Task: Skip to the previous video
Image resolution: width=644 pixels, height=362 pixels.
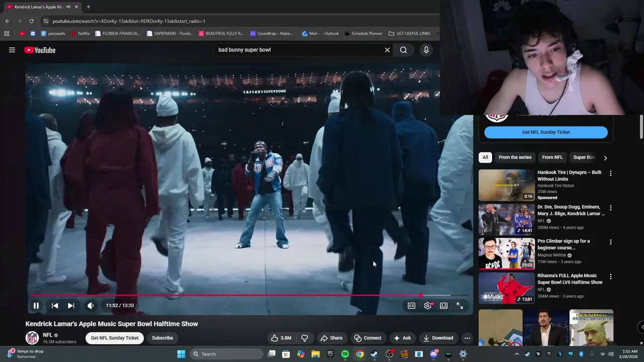Action: coord(55,306)
